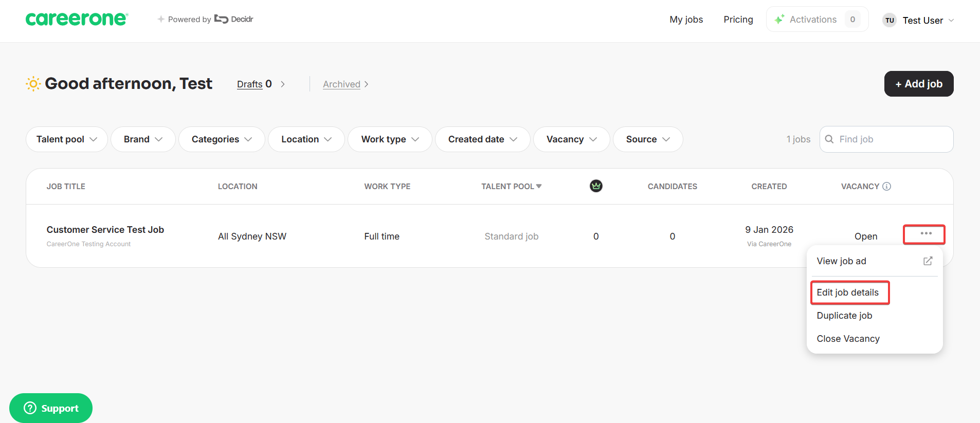Click the Decidr logo

(x=234, y=19)
